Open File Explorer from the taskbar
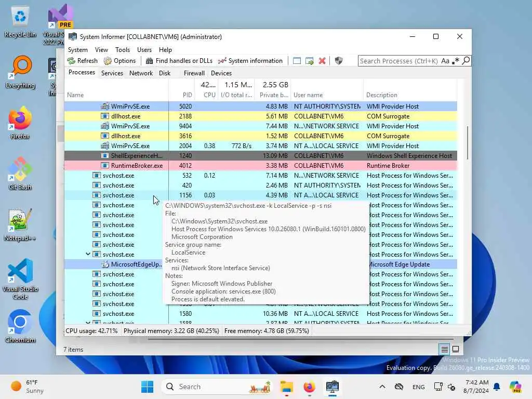532x399 pixels. tap(287, 387)
